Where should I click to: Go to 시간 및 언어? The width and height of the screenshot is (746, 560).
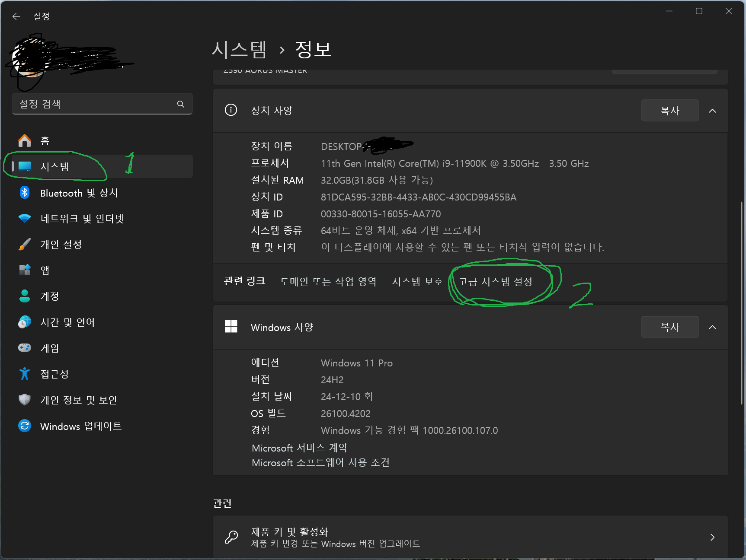(x=102, y=322)
